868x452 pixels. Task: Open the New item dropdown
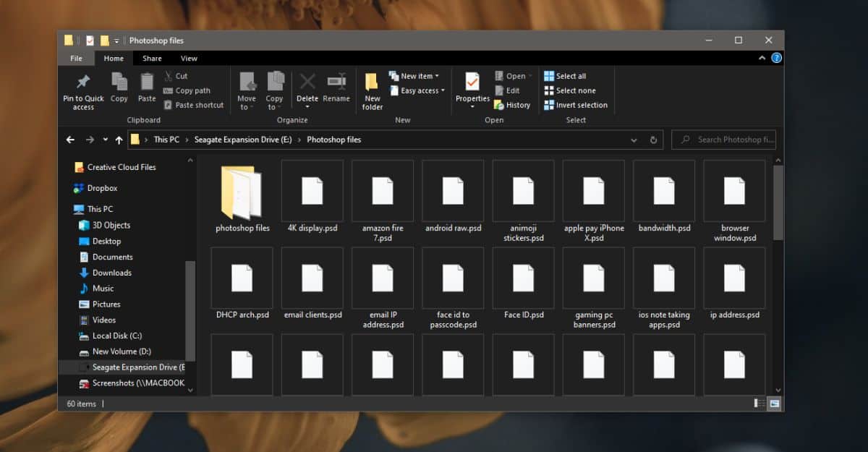(x=414, y=76)
